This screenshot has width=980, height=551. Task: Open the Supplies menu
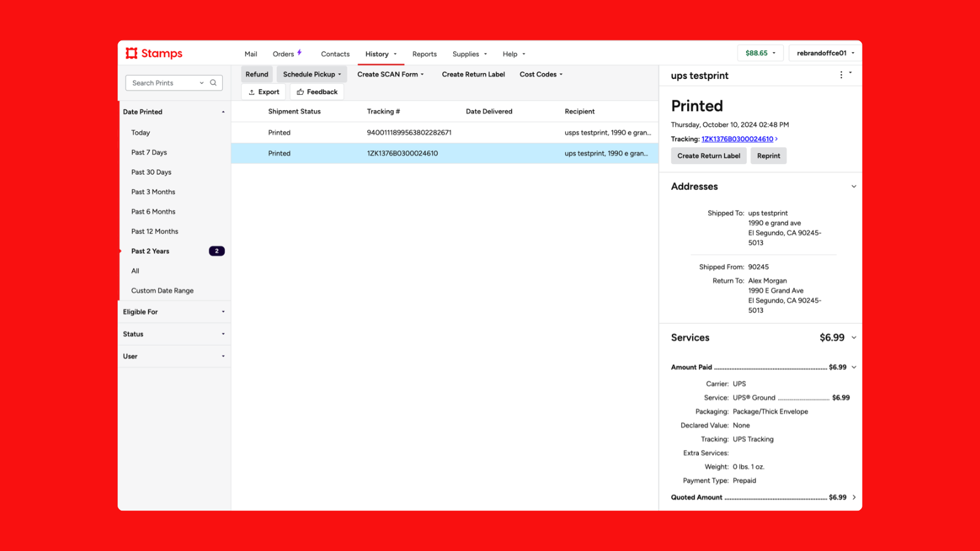(470, 54)
